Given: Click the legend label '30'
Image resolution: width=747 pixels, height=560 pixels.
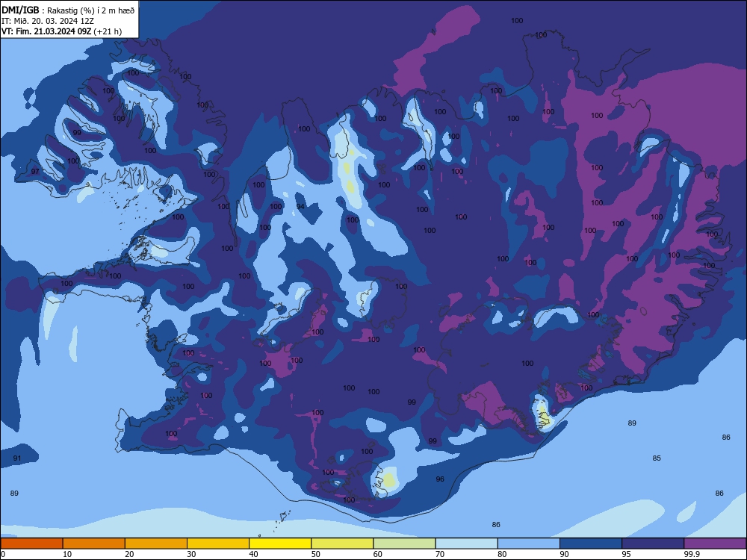Looking at the screenshot, I should 191,554.
